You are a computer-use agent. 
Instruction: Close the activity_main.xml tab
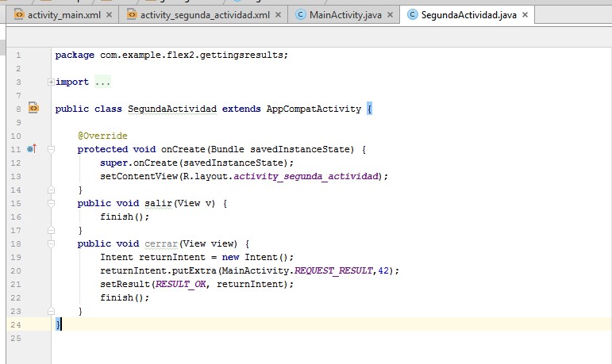tap(109, 15)
